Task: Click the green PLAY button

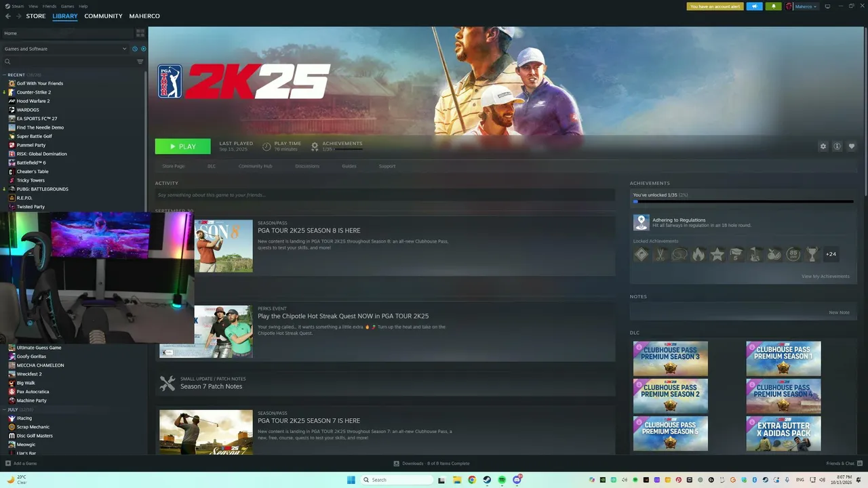Action: click(182, 146)
